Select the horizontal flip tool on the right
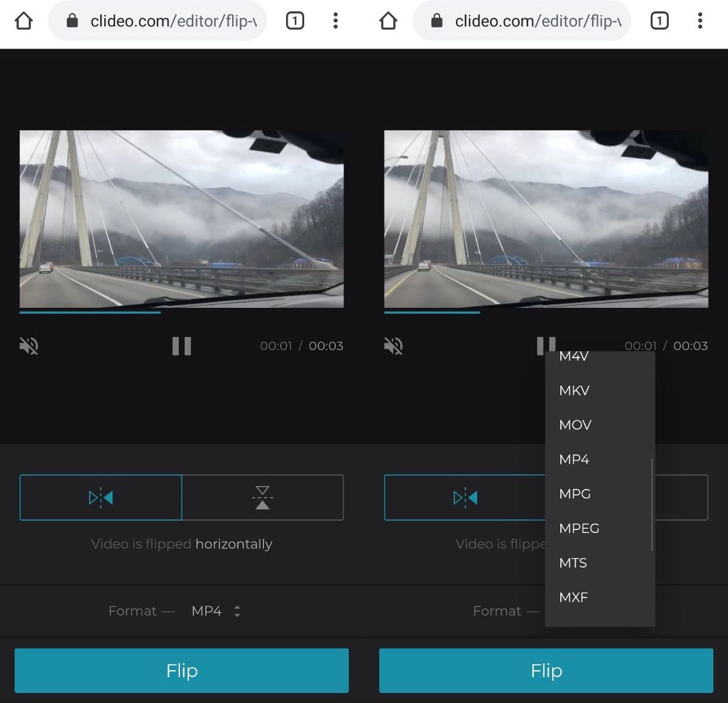Viewport: 728px width, 703px height. click(465, 497)
